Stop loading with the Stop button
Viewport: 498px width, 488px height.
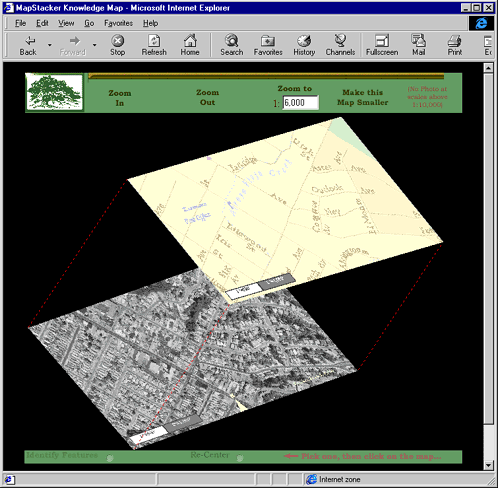[117, 45]
